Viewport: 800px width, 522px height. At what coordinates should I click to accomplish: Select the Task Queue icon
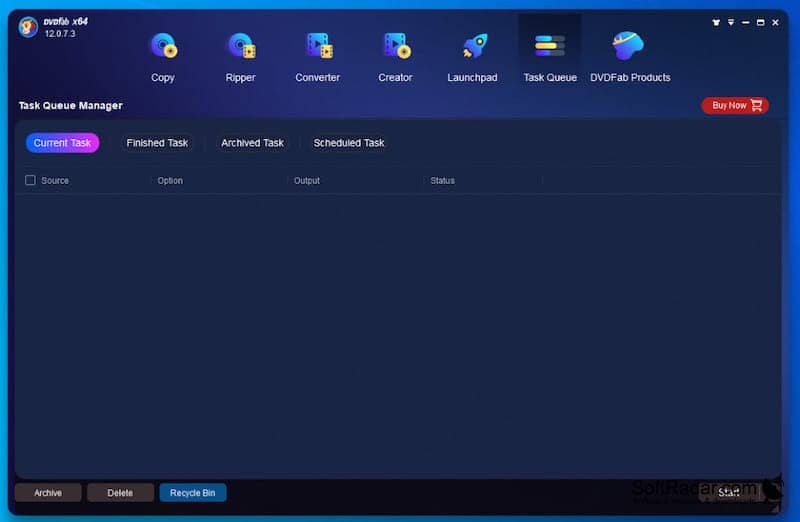(x=549, y=45)
